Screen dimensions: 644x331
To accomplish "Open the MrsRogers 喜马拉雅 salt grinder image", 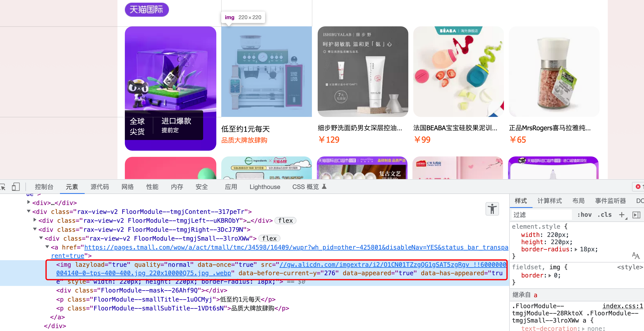I will click(x=554, y=72).
